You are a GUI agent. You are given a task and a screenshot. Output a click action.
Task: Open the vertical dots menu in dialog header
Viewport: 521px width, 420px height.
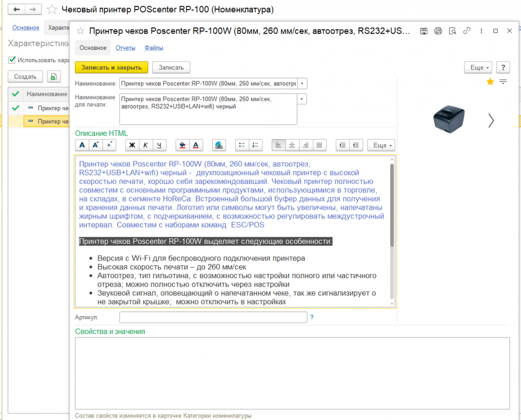[x=481, y=31]
